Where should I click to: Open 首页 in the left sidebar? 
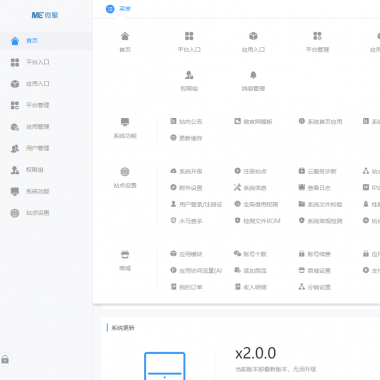point(46,41)
